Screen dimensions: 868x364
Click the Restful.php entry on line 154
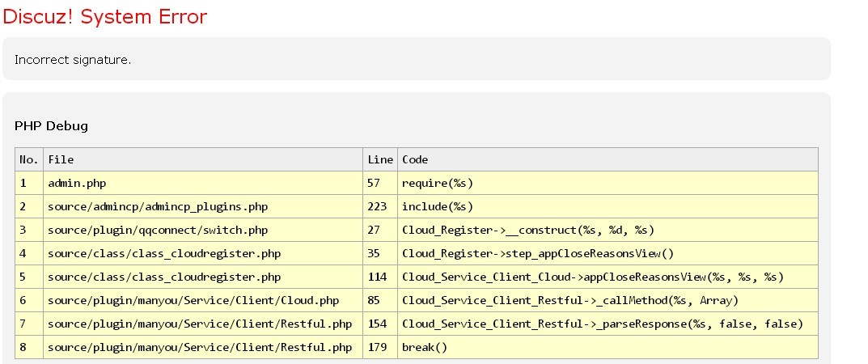click(x=200, y=324)
